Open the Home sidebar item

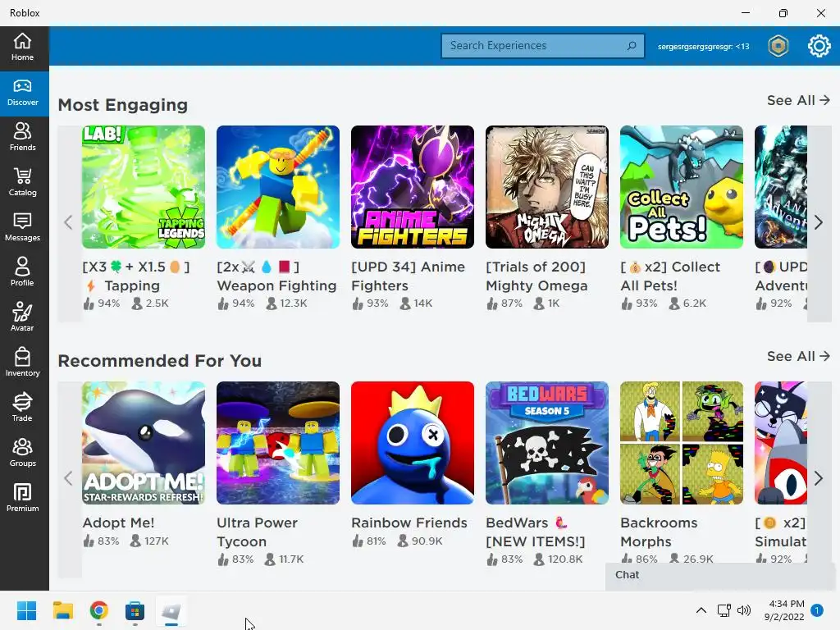click(22, 47)
